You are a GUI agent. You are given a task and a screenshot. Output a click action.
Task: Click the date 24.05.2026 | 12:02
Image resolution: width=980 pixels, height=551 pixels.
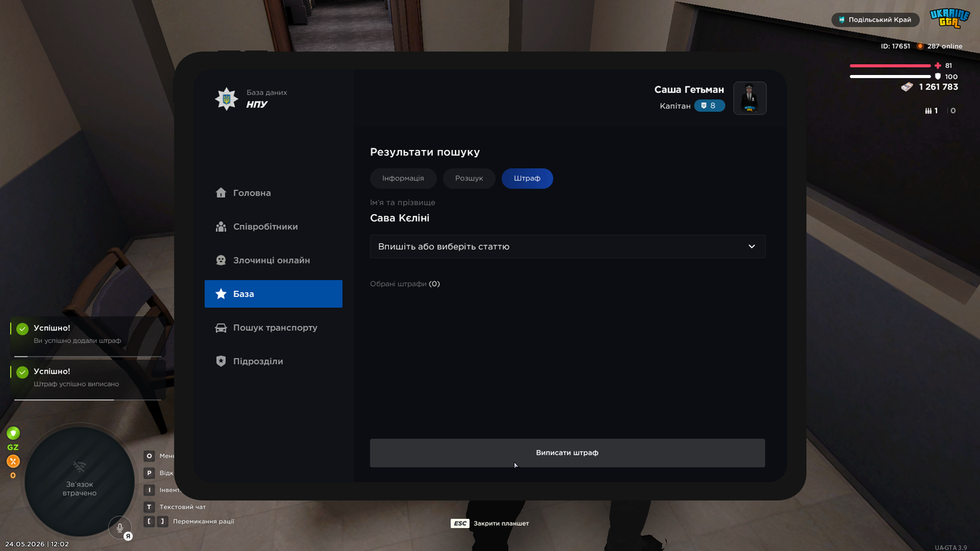pos(37,544)
